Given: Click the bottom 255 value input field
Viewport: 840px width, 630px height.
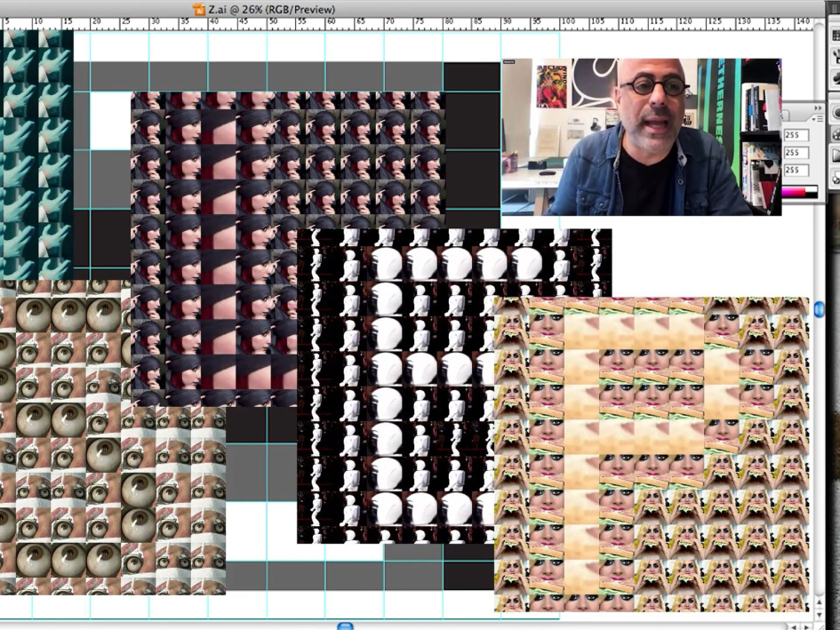Looking at the screenshot, I should [796, 170].
